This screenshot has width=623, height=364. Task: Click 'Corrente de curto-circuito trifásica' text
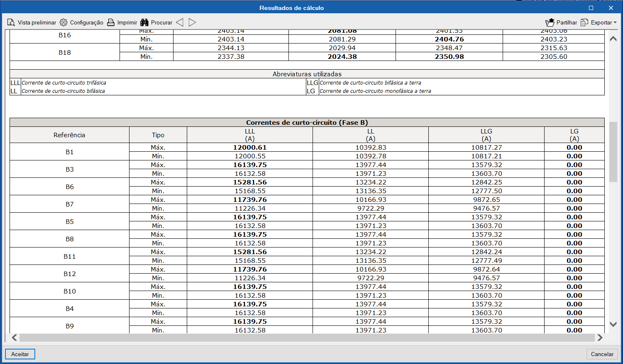pos(64,83)
